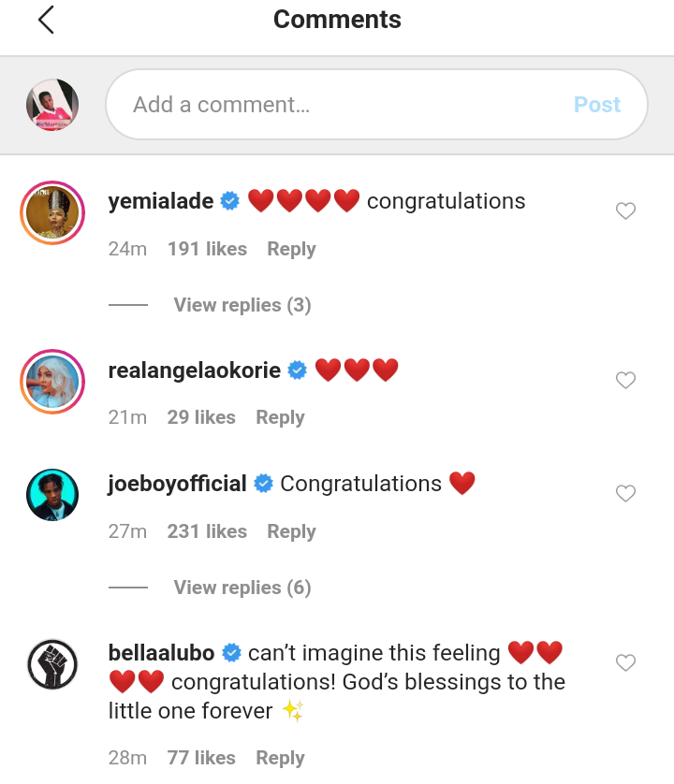The width and height of the screenshot is (674, 784).
Task: Open joeboyofficial's profile avatar
Action: 52,495
